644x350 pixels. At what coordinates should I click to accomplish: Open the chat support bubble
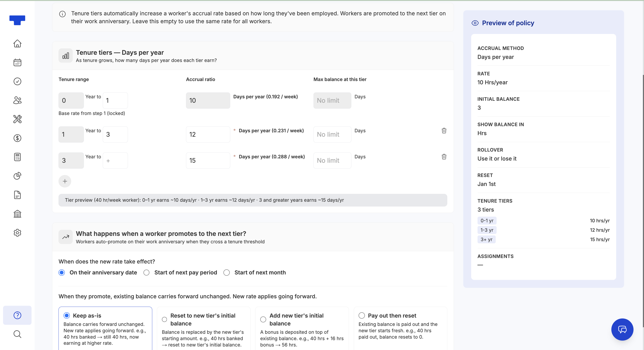(622, 329)
